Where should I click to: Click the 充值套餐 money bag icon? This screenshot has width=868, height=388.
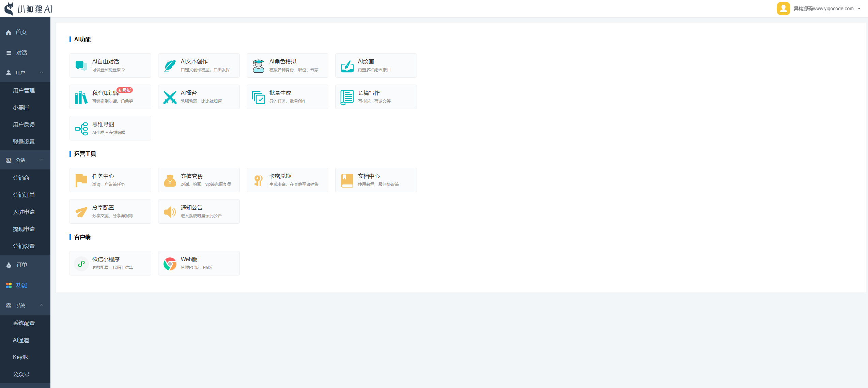170,180
